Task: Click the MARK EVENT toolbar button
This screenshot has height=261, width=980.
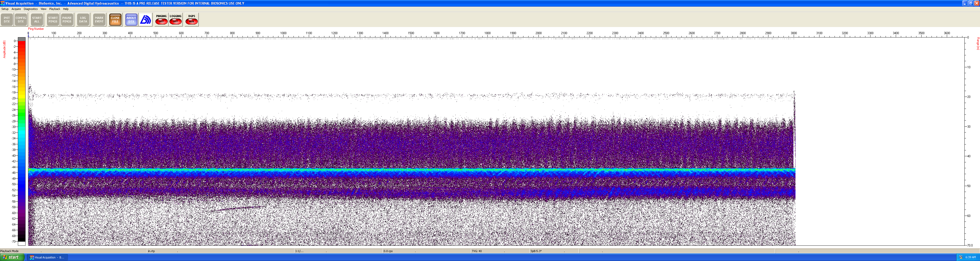Action: (99, 20)
